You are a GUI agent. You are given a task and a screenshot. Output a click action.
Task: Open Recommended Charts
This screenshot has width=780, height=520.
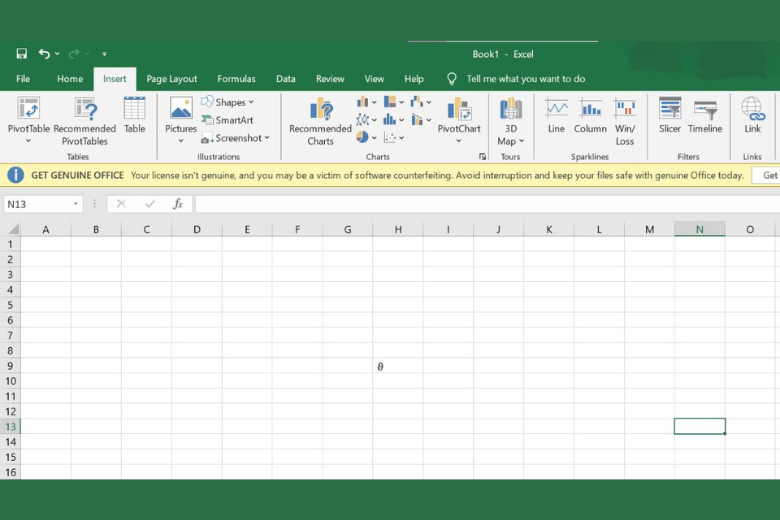point(320,121)
